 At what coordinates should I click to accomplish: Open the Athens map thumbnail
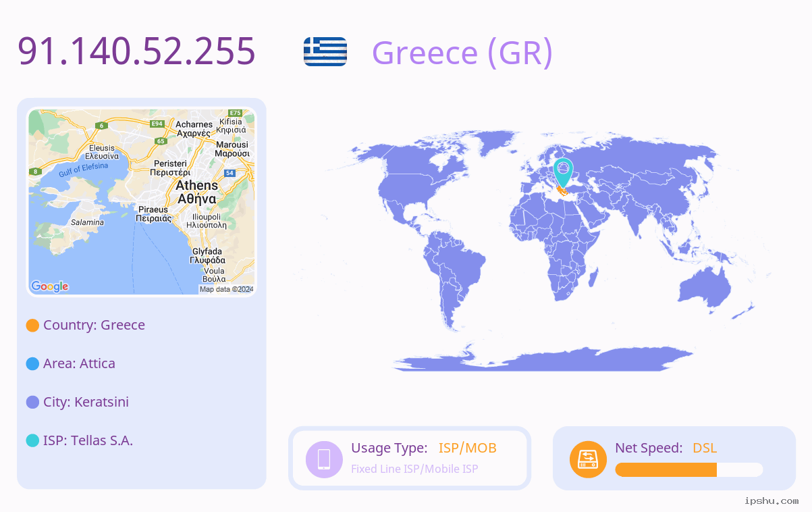click(142, 202)
